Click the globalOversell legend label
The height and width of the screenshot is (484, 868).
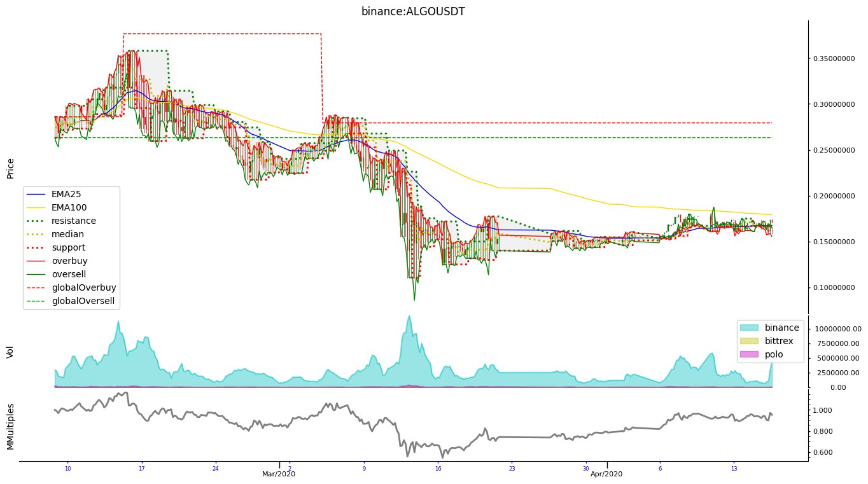tap(82, 300)
